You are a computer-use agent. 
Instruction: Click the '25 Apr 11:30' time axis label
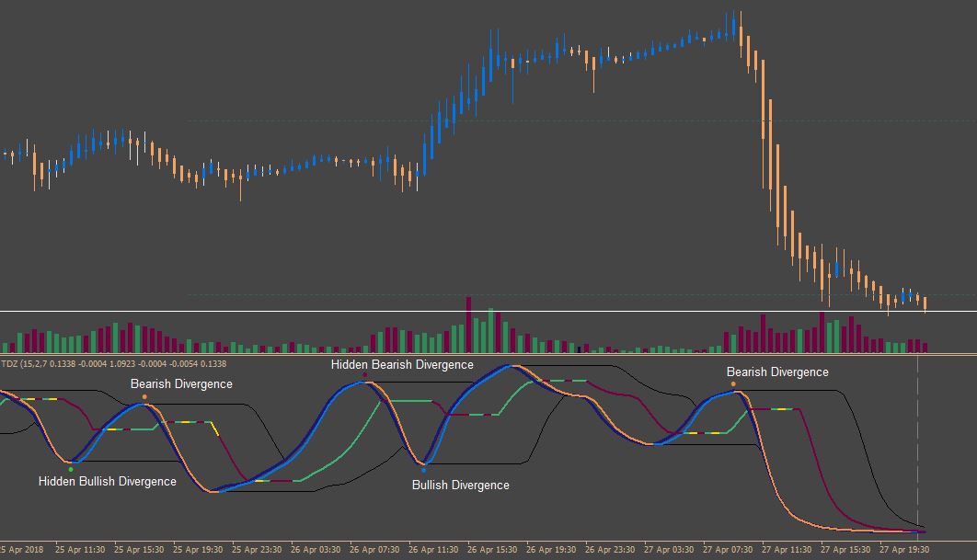point(80,549)
